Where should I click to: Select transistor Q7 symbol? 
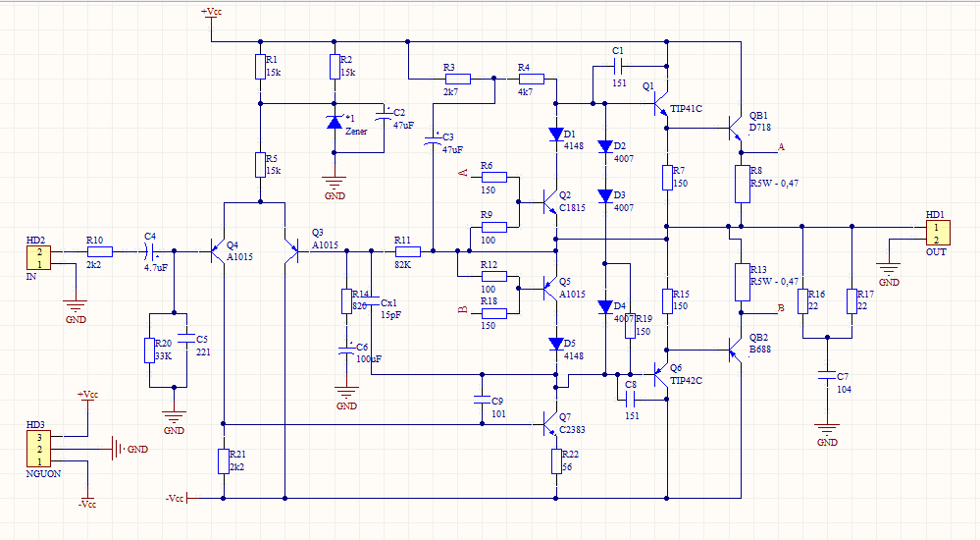(x=549, y=424)
